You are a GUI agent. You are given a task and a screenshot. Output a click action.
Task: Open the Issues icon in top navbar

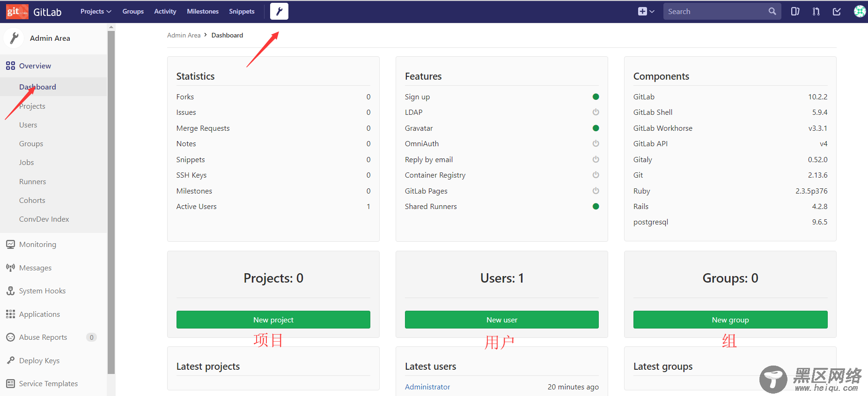795,11
